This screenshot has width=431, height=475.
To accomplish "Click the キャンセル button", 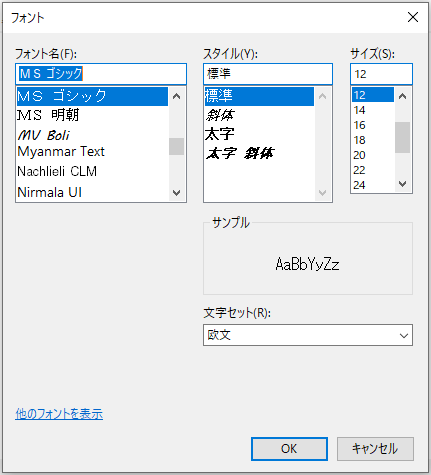I will 375,449.
